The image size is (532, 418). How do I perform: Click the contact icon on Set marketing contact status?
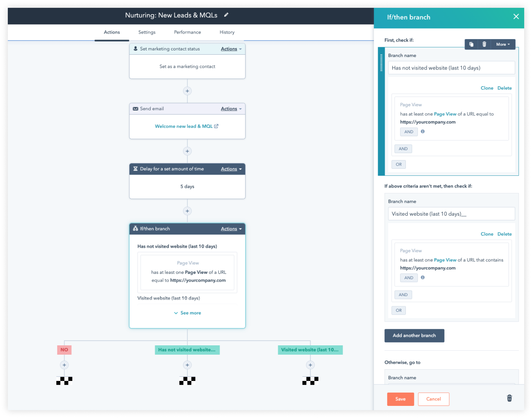tap(136, 48)
